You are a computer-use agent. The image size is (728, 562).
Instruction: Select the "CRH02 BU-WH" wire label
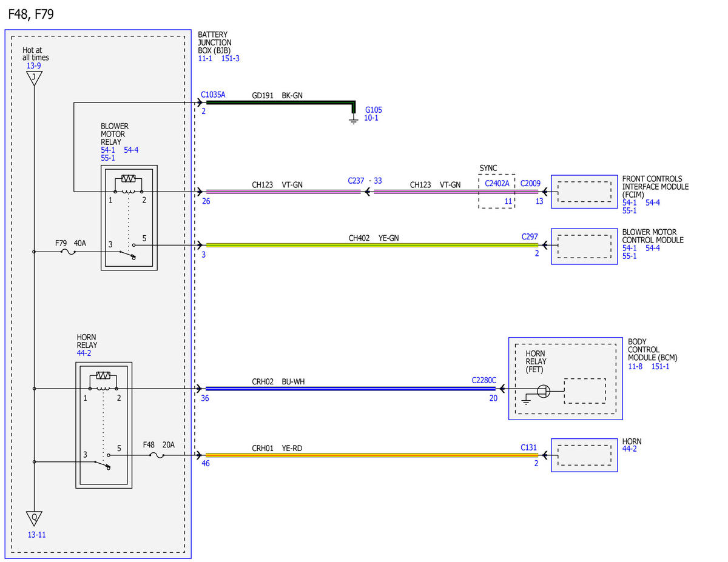pos(277,382)
